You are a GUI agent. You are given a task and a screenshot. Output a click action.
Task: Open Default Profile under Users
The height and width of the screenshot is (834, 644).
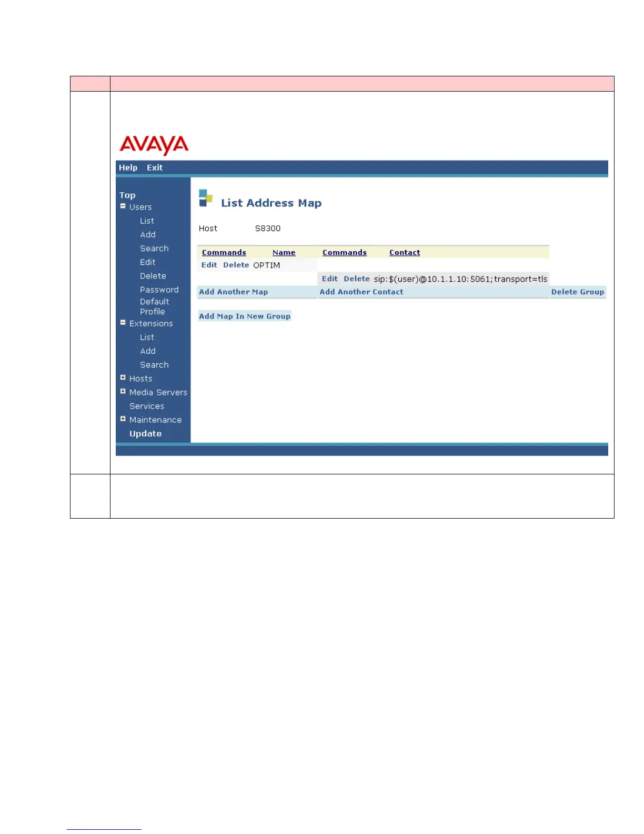(x=154, y=306)
